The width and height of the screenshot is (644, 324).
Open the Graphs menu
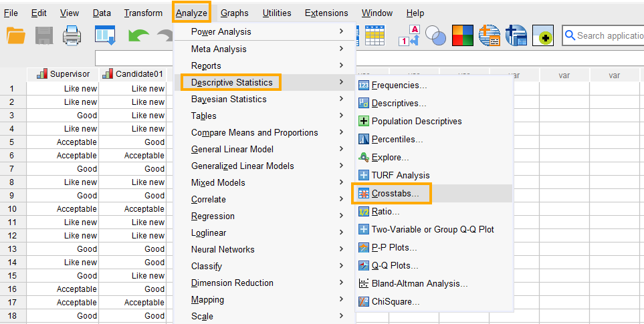point(235,13)
